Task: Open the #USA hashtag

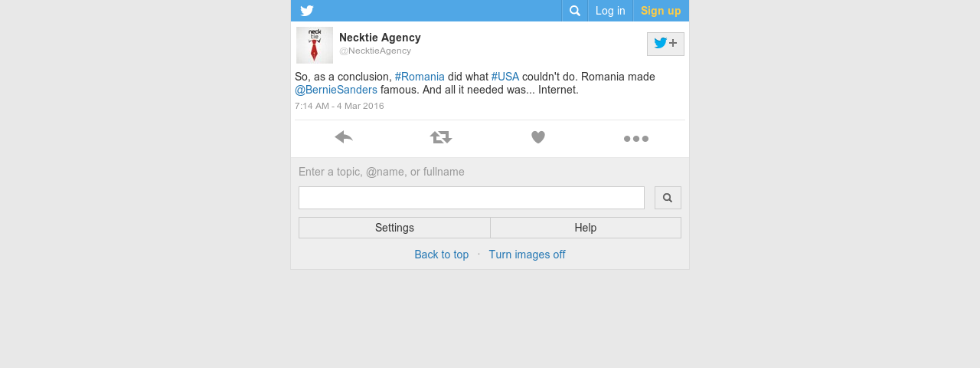Action: 505,77
